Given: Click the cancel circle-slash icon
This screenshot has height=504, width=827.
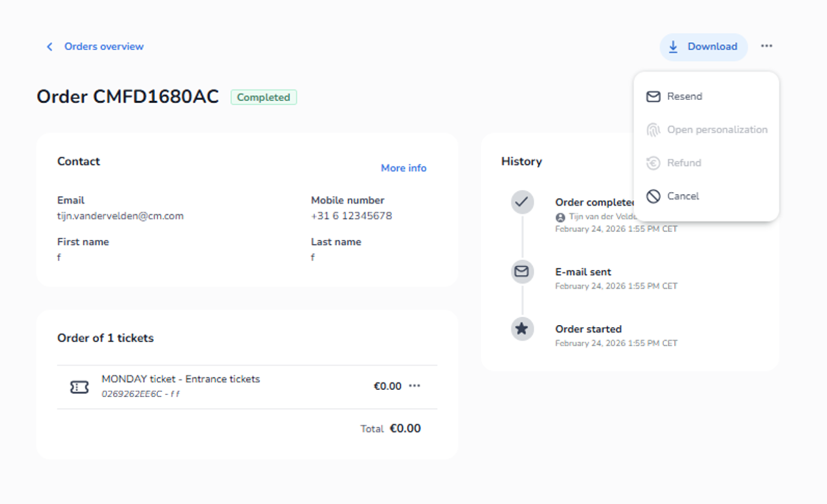Looking at the screenshot, I should (653, 196).
